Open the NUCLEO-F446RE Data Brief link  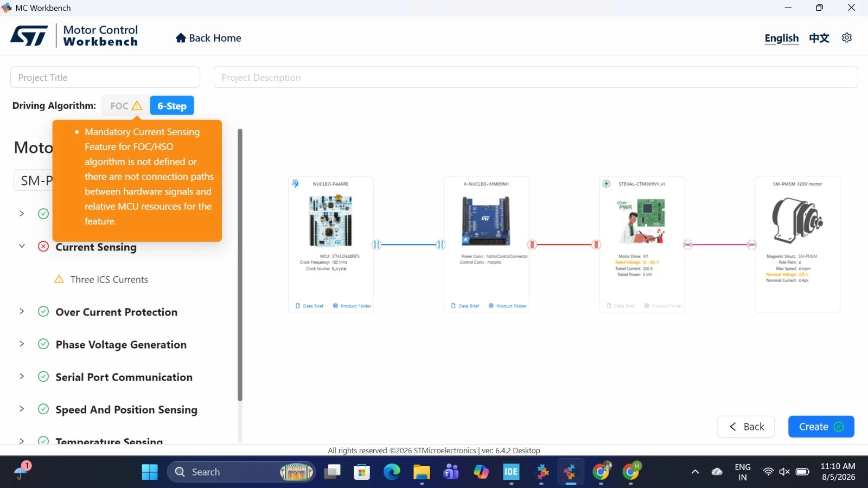pyautogui.click(x=310, y=306)
